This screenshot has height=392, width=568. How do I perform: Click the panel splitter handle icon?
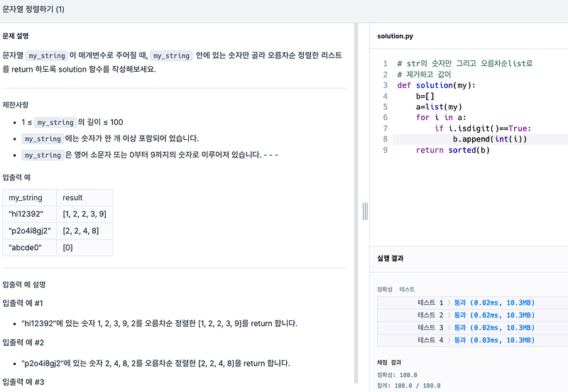(x=365, y=211)
